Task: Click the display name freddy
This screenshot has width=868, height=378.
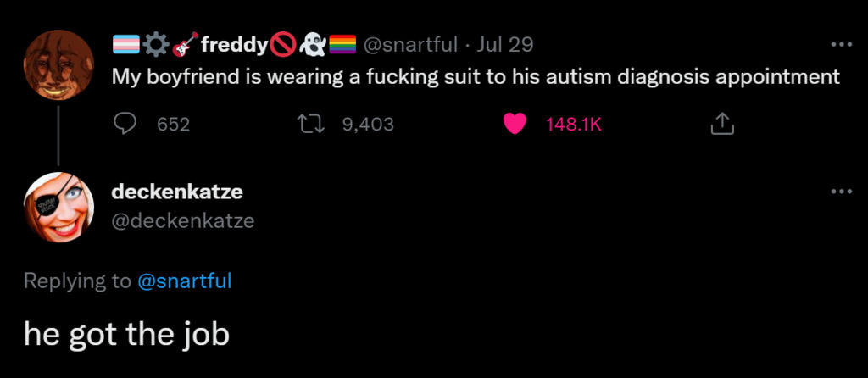Action: (x=234, y=44)
